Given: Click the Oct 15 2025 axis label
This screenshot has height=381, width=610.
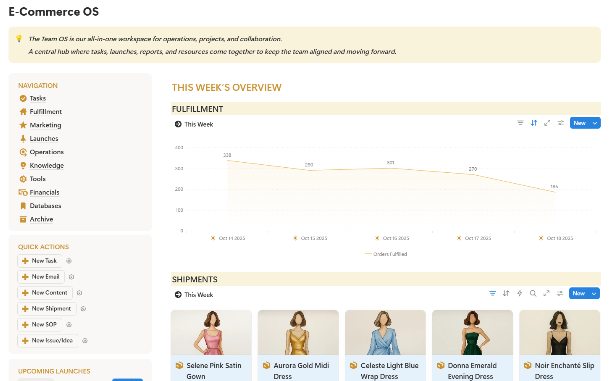Looking at the screenshot, I should pos(314,238).
